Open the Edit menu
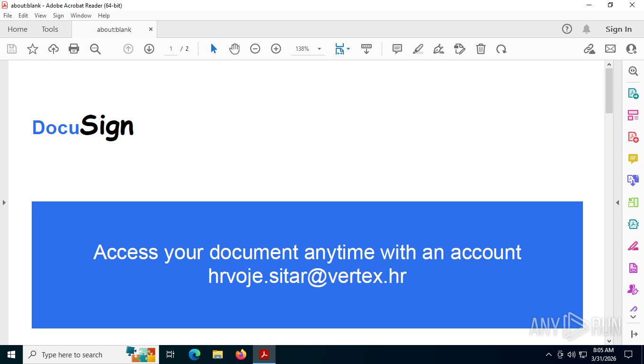The width and height of the screenshot is (644, 364). coord(23,16)
